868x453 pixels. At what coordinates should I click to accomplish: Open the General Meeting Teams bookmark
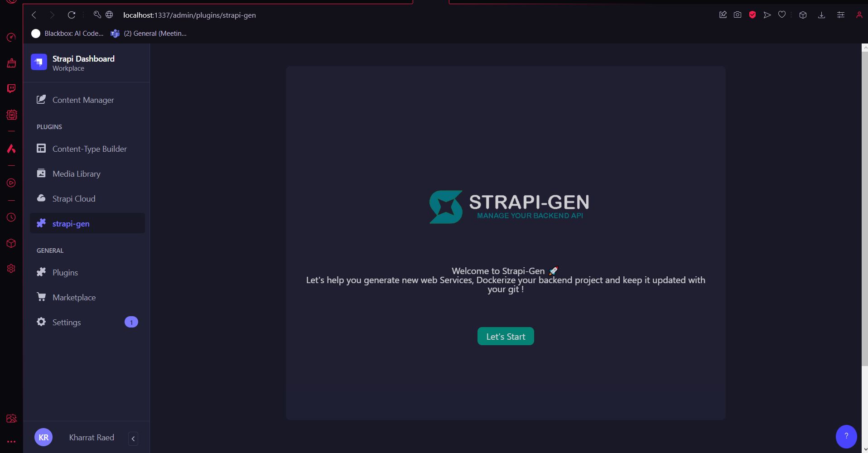(149, 34)
